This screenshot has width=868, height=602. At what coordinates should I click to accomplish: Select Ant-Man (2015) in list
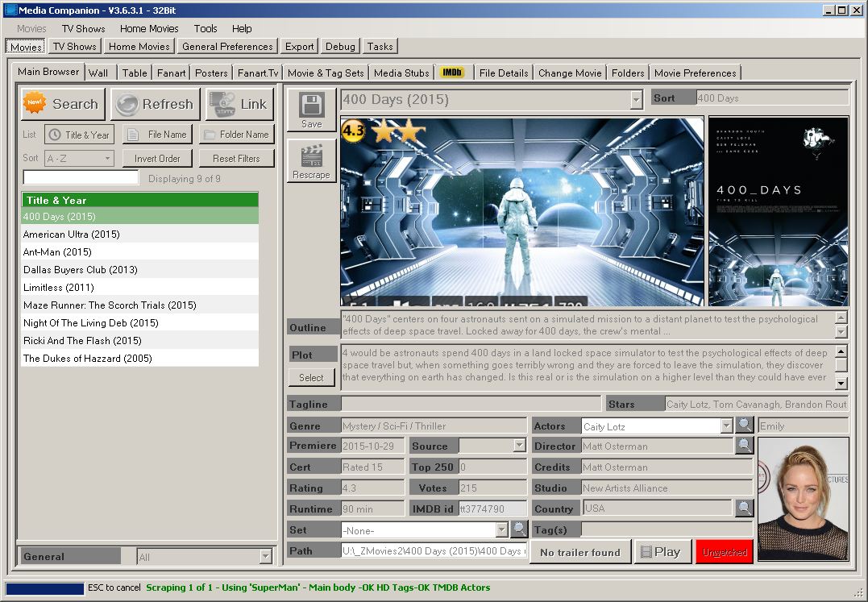tap(139, 251)
